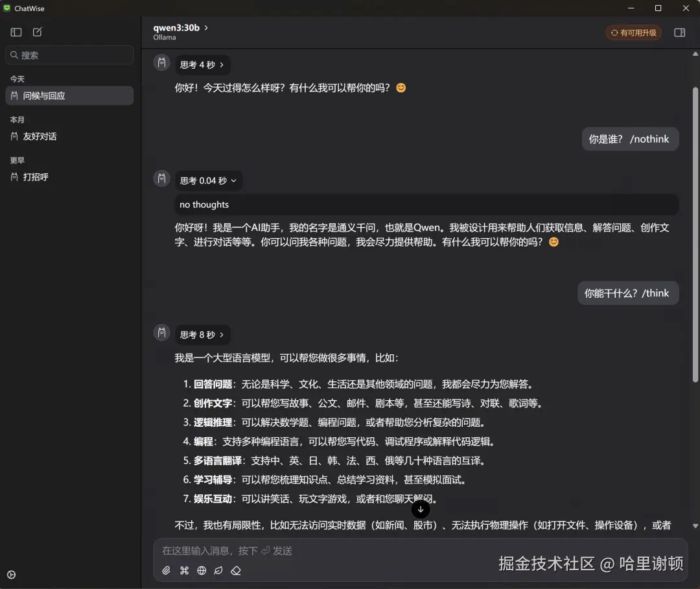Expand the '思考 4 秒' reasoning block

[x=201, y=65]
